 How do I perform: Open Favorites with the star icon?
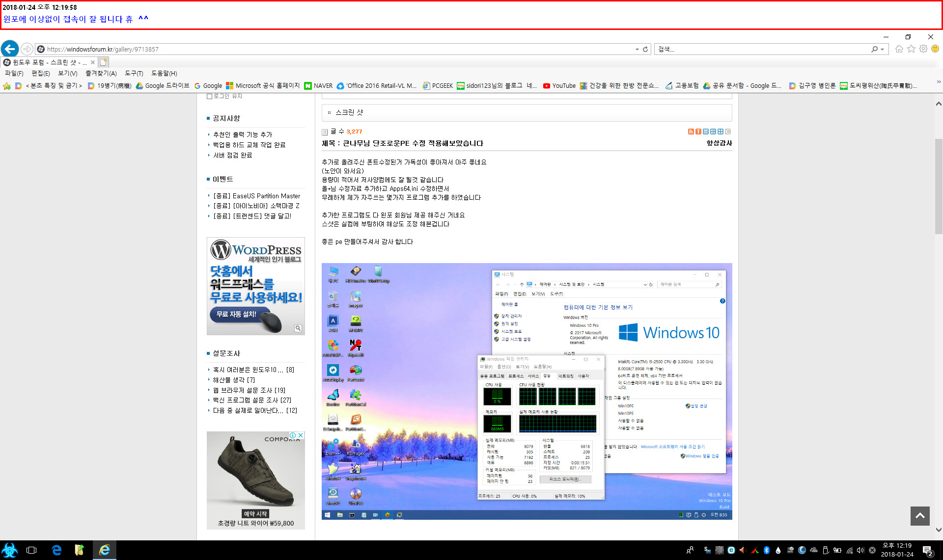(912, 49)
